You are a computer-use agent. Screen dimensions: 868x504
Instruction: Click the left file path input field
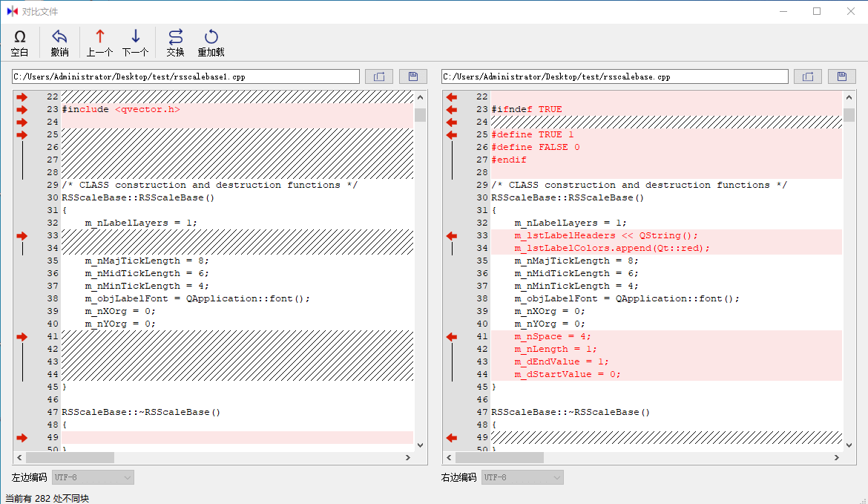point(185,76)
